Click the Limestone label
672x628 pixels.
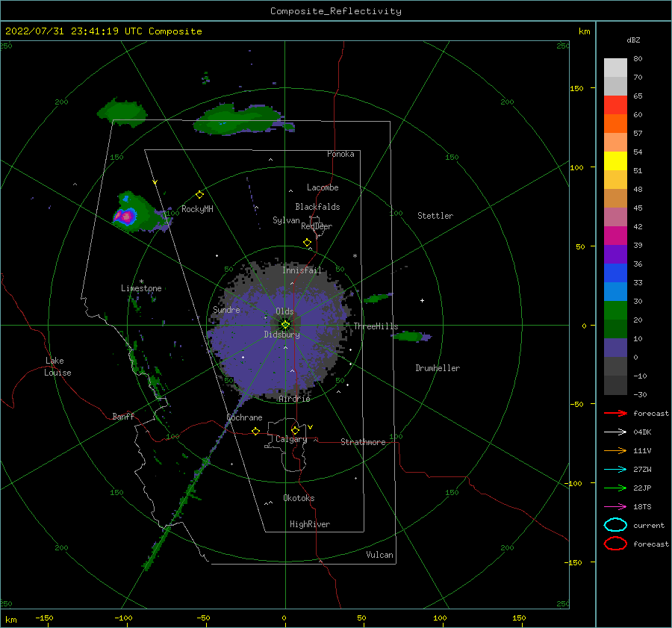(141, 288)
